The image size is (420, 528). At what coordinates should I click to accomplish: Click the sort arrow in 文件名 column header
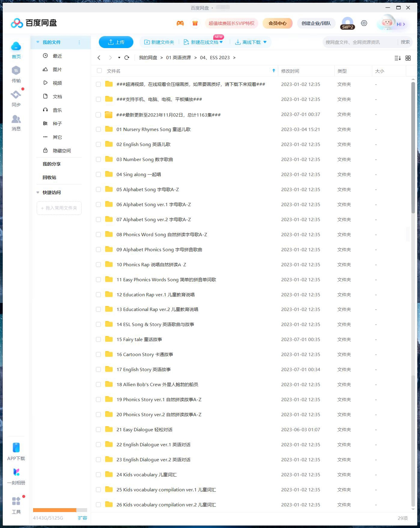click(274, 71)
